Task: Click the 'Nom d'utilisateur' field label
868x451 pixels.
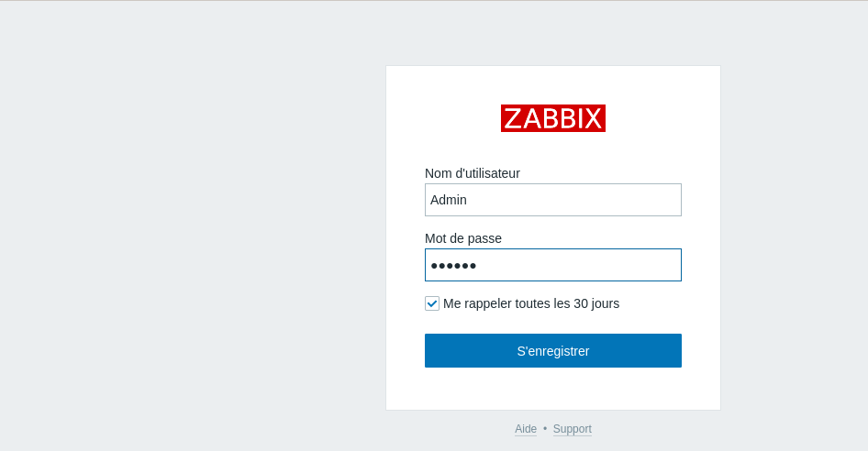Action: pyautogui.click(x=472, y=173)
